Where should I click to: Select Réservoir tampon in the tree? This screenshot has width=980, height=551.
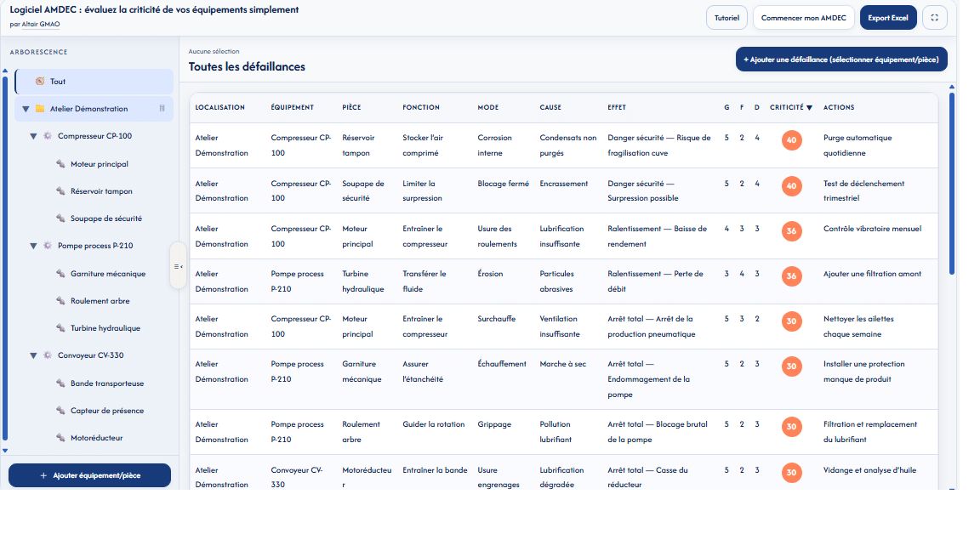click(101, 191)
